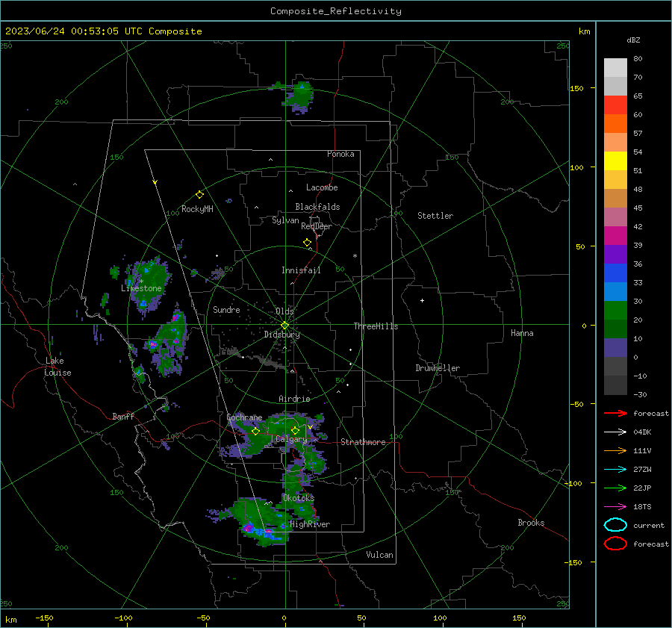Click the HighRiver label
This screenshot has width=672, height=628.
click(310, 524)
